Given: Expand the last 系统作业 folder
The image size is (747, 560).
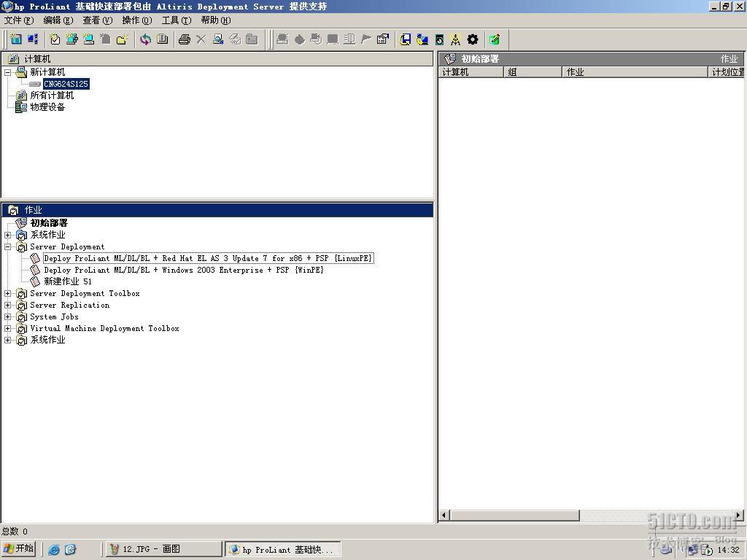Looking at the screenshot, I should [7, 340].
